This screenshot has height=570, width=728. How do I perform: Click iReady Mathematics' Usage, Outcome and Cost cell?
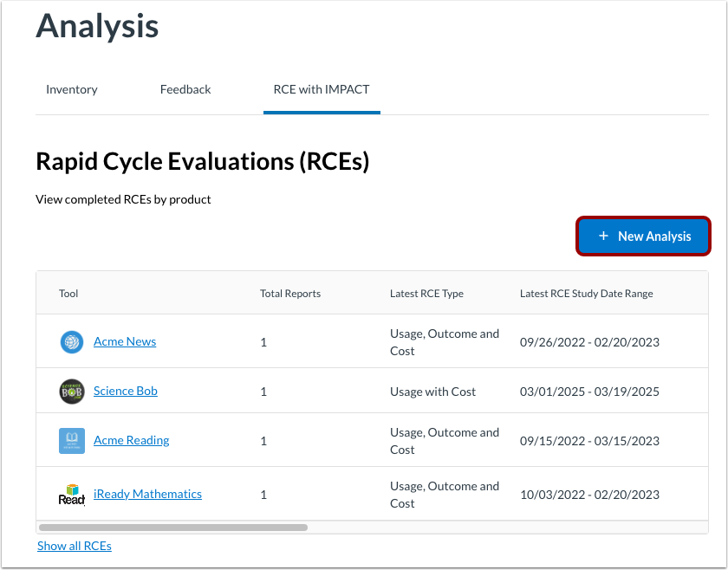[x=445, y=495]
